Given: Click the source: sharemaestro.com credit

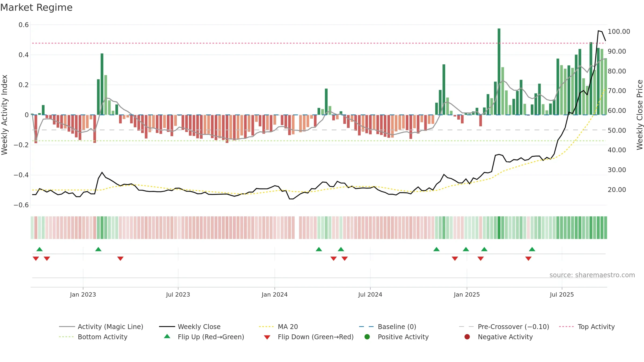Looking at the screenshot, I should click(592, 275).
